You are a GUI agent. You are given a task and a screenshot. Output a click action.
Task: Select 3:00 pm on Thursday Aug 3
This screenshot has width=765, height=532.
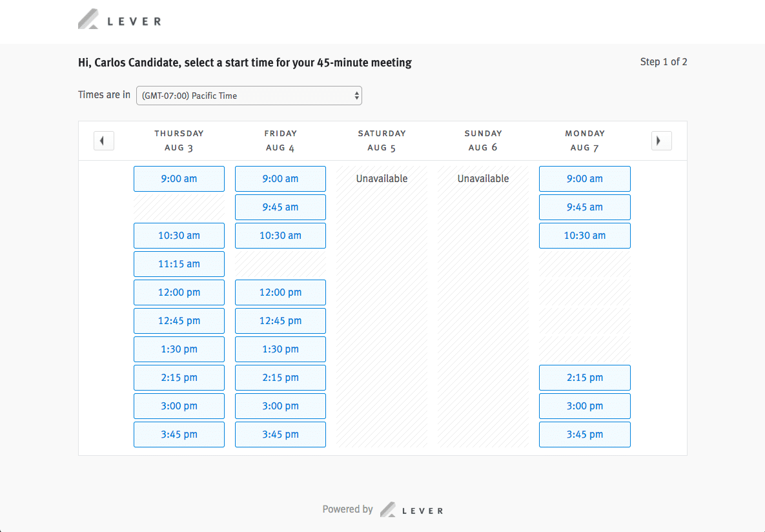click(179, 406)
